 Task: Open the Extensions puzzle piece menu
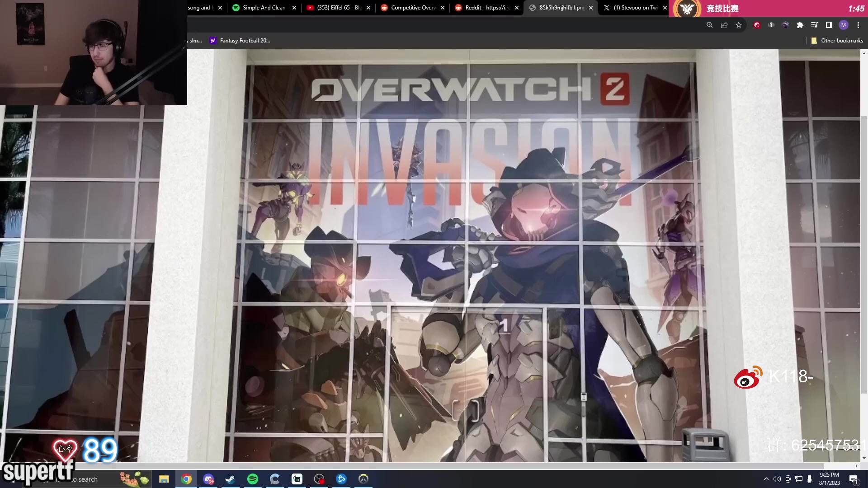point(800,25)
